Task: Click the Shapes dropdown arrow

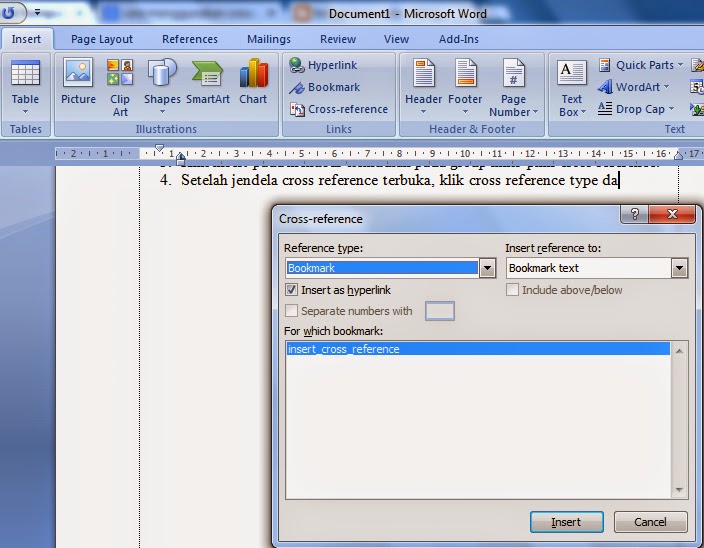Action: pyautogui.click(x=162, y=112)
